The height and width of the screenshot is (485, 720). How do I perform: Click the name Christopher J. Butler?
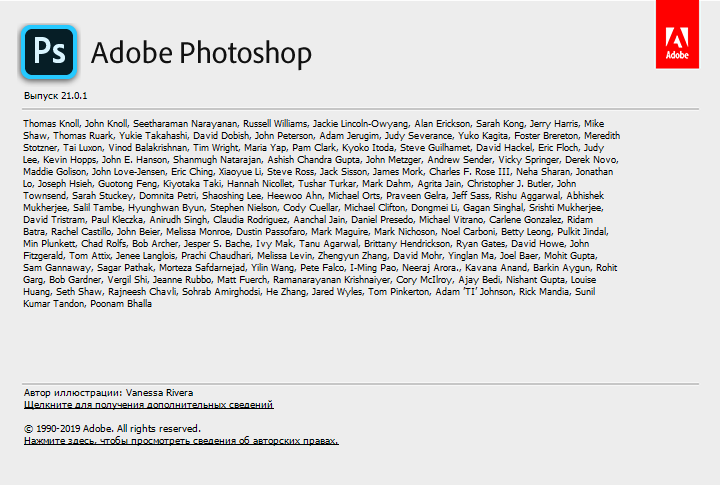click(x=509, y=184)
